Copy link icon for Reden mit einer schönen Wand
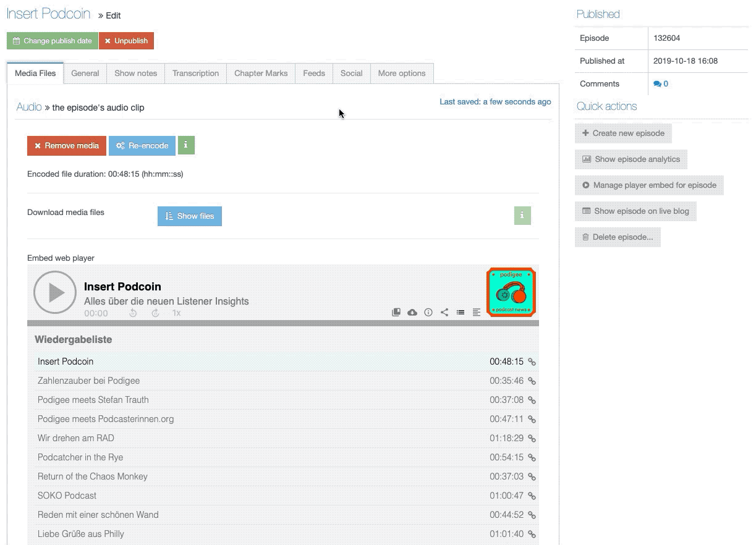 coord(532,515)
